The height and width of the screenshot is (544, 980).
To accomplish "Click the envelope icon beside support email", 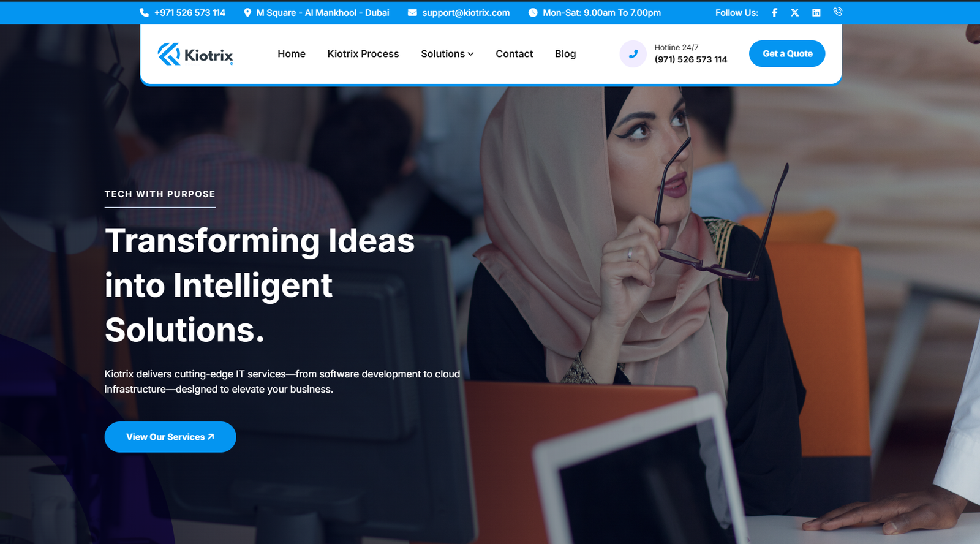I will (412, 12).
